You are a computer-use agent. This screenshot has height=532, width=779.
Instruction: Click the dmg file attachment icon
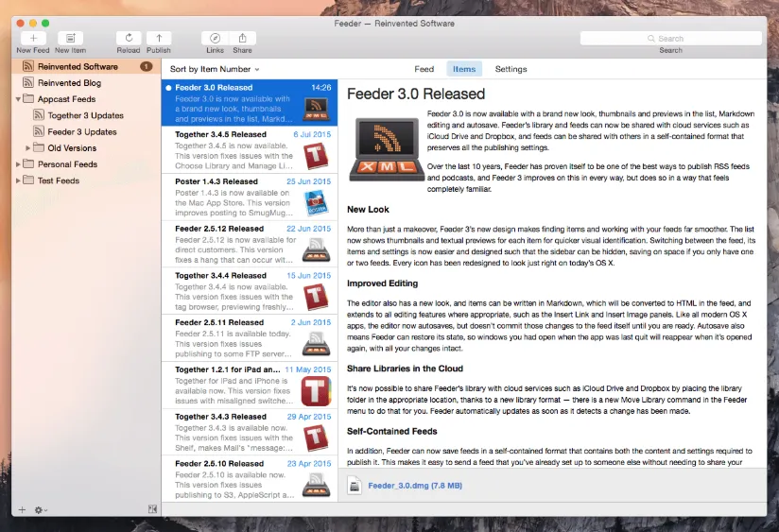click(x=355, y=486)
